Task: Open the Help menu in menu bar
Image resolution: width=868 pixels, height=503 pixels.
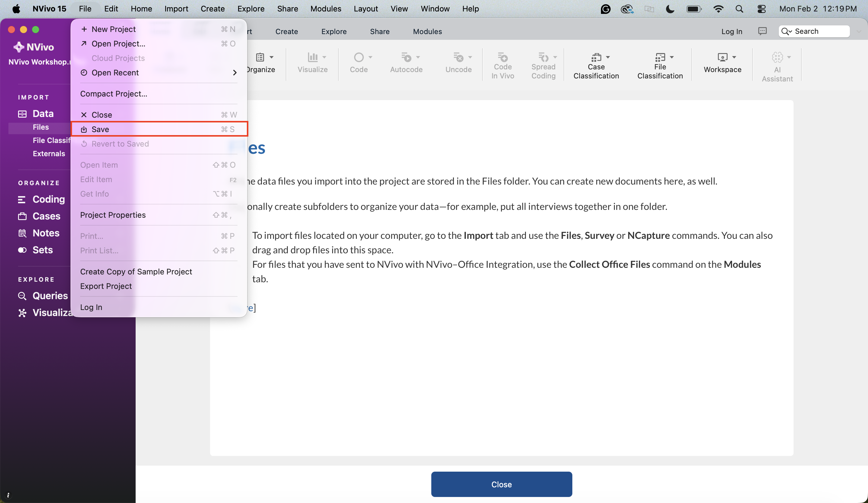Action: click(470, 9)
